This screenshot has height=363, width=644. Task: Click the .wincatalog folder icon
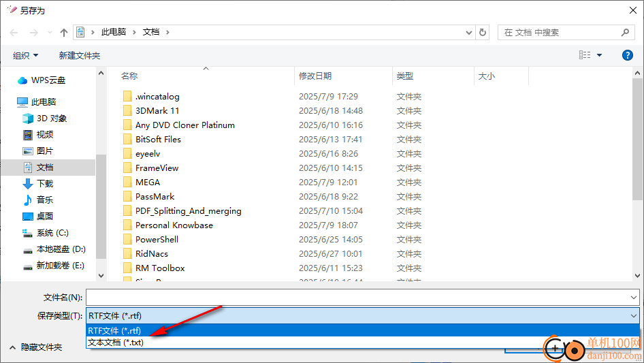pyautogui.click(x=128, y=96)
